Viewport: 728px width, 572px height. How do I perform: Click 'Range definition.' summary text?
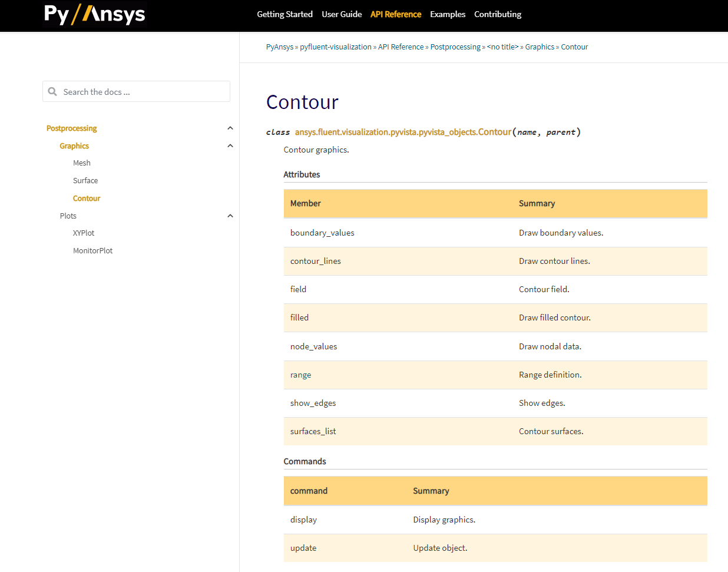550,375
